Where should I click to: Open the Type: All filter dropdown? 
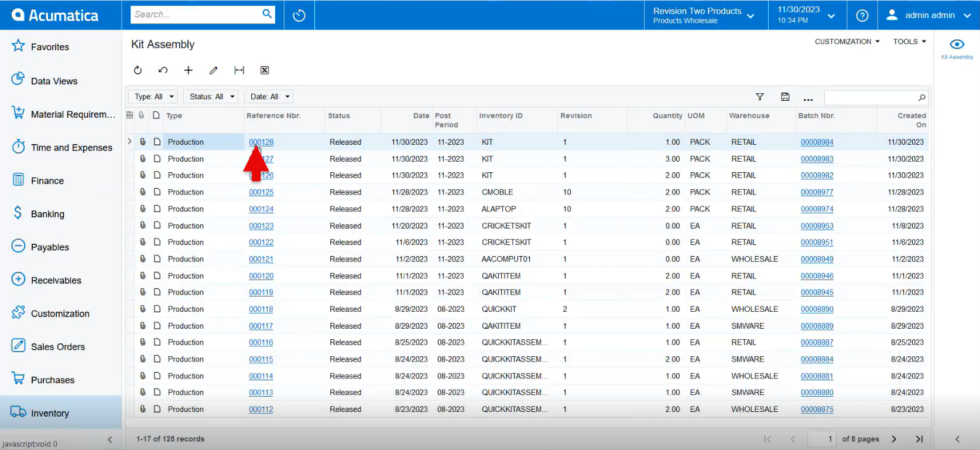point(153,97)
